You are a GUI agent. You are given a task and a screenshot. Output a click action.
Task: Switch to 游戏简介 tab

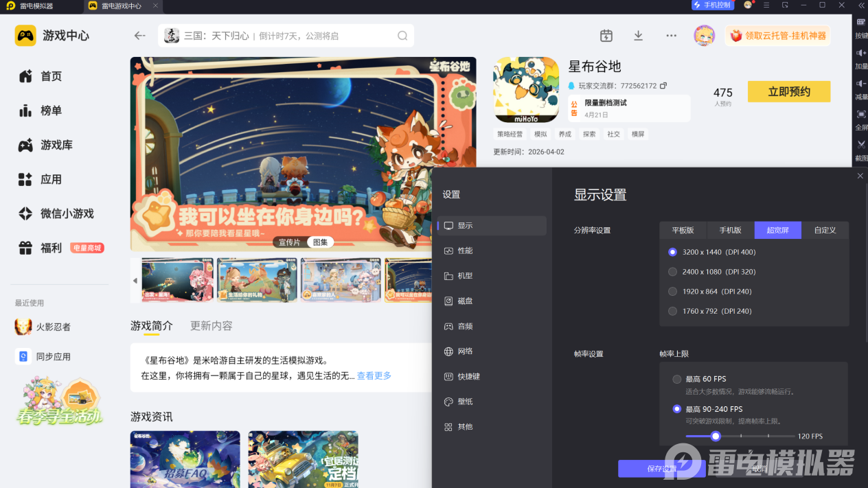[152, 325]
